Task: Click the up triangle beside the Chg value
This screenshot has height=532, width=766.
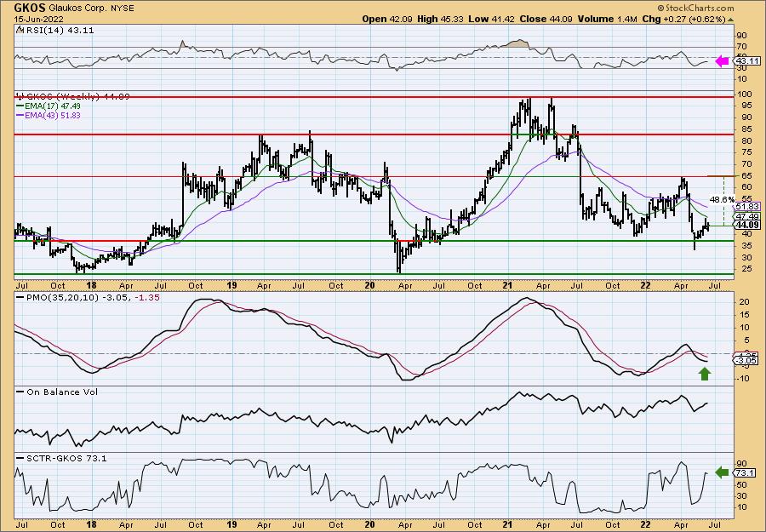Action: click(x=730, y=20)
